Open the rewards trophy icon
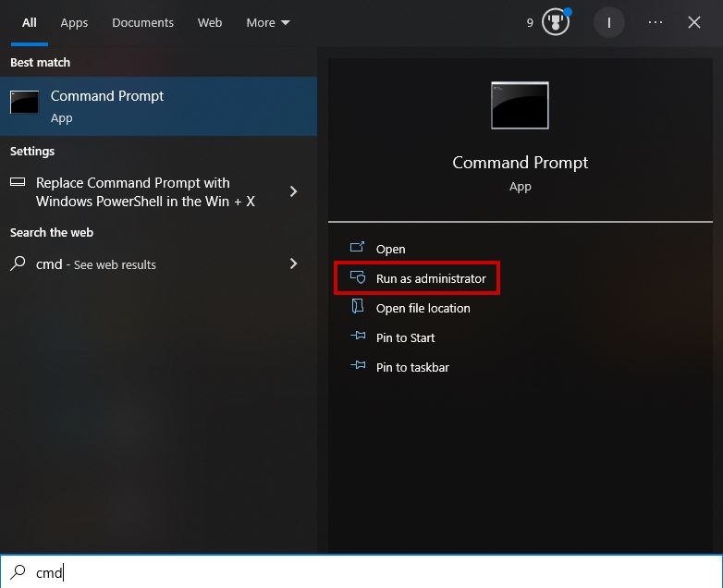The height and width of the screenshot is (588, 723). point(556,21)
